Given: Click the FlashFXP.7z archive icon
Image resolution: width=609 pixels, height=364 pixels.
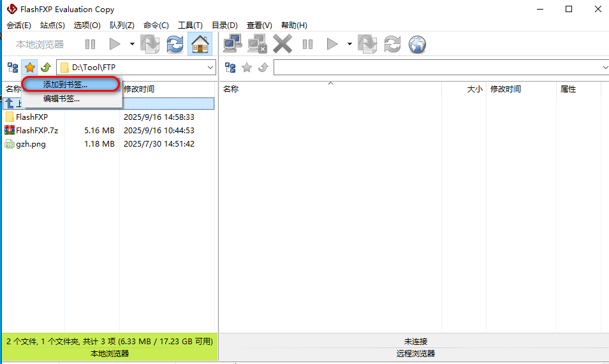Looking at the screenshot, I should pos(10,130).
